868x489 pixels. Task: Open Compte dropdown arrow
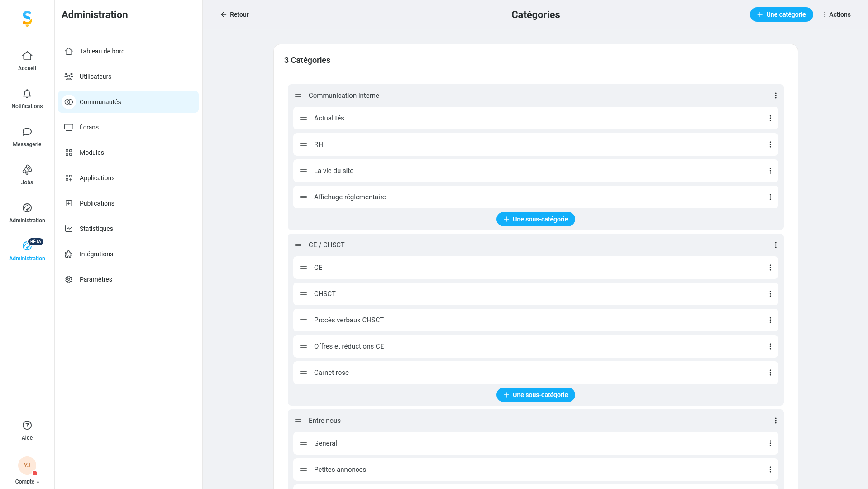pos(38,482)
